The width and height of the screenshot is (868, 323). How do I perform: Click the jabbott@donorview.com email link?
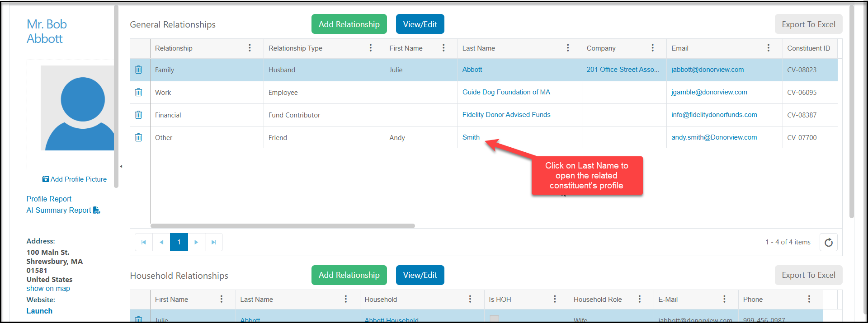[708, 70]
